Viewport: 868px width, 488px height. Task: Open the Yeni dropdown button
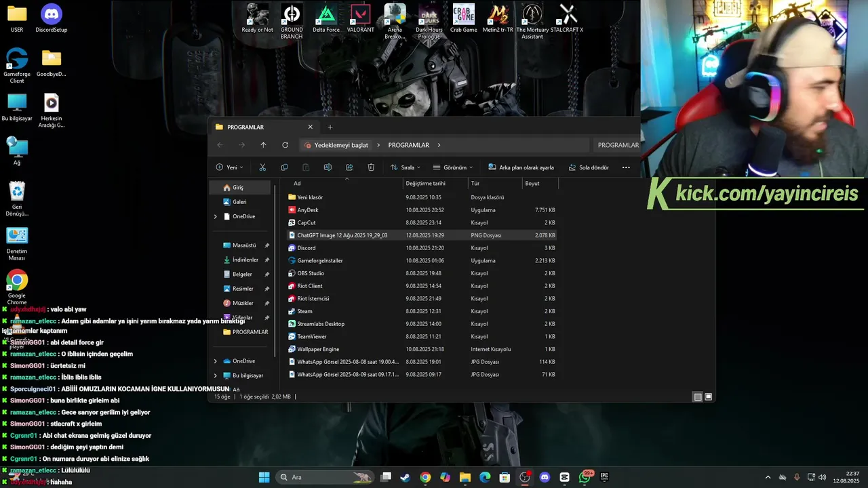pyautogui.click(x=230, y=167)
